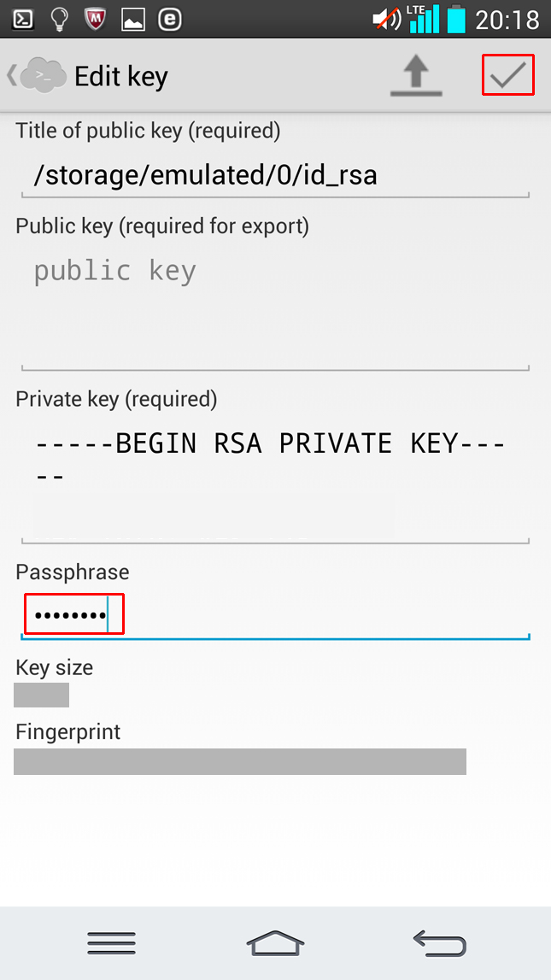Tap the circled e status bar icon
This screenshot has width=551, height=980.
170,19
